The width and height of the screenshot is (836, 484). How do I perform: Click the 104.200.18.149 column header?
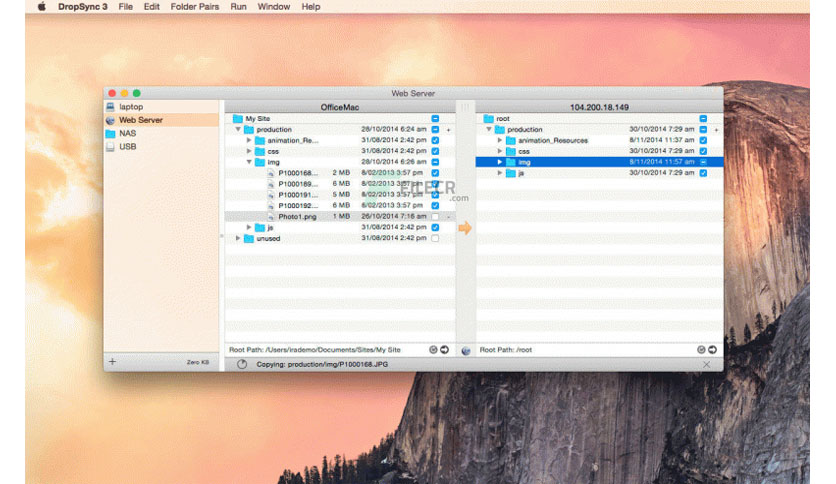pos(599,107)
